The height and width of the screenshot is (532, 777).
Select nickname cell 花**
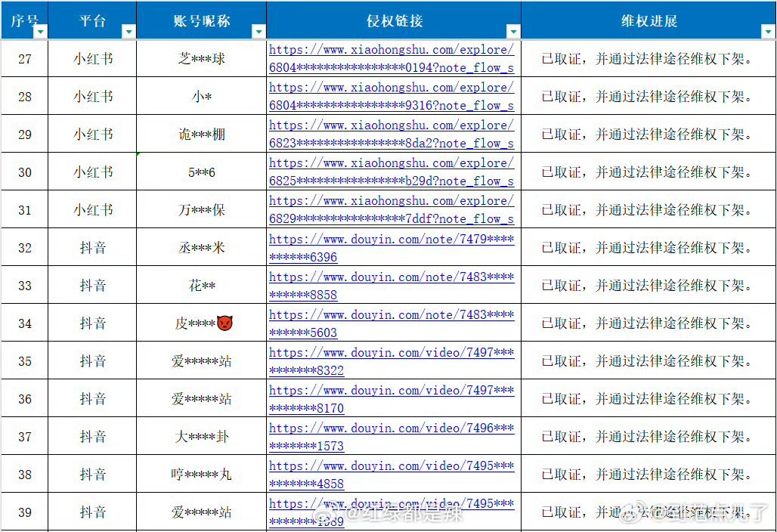click(x=201, y=286)
